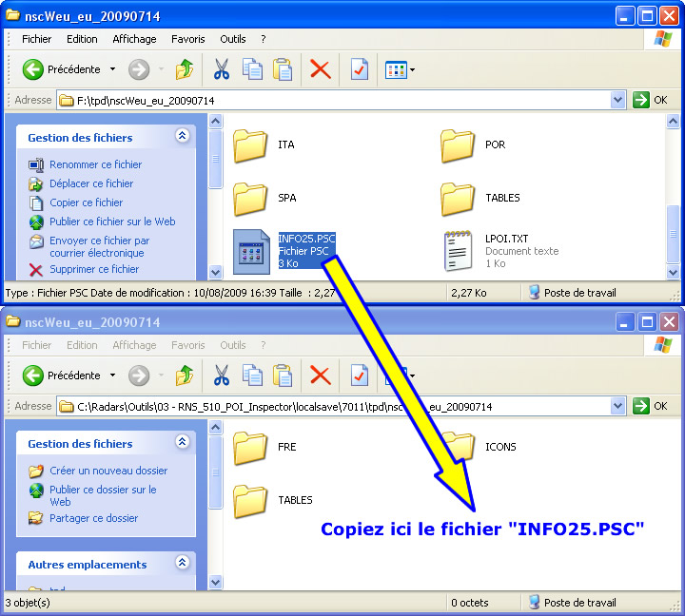
Task: Collapse the "Autres emplacements" panel
Action: click(182, 564)
